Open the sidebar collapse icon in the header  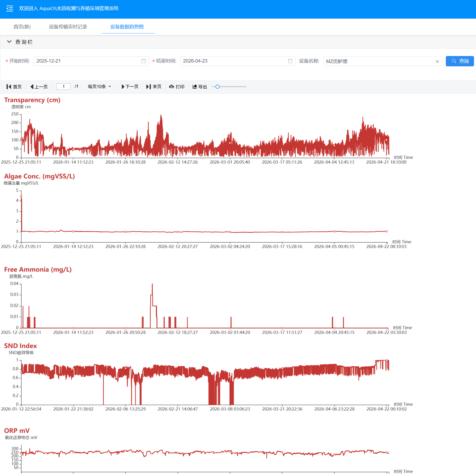click(x=9, y=8)
